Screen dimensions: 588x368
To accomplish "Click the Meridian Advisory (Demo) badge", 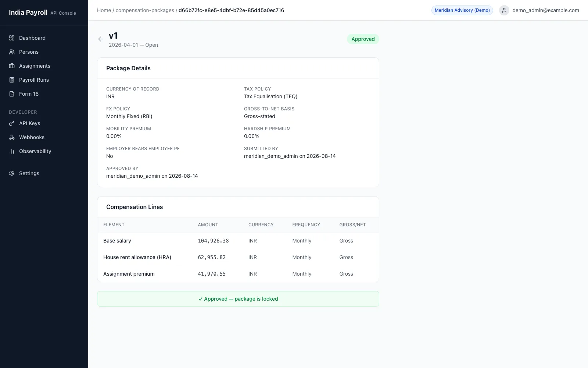I will pos(462,10).
